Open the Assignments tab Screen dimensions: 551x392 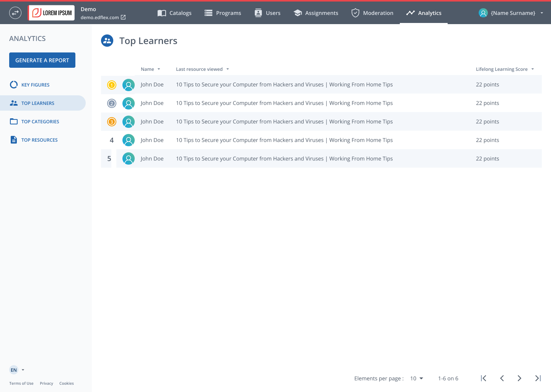[316, 13]
